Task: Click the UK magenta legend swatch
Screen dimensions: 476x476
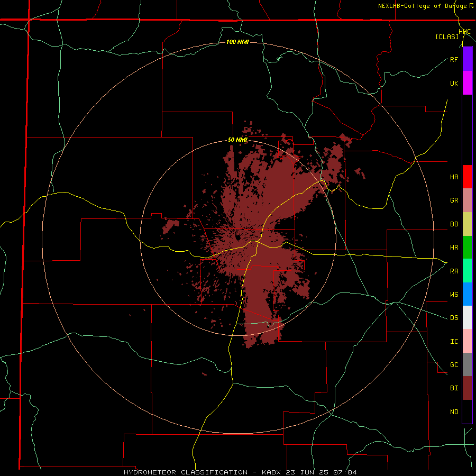Action: click(467, 83)
